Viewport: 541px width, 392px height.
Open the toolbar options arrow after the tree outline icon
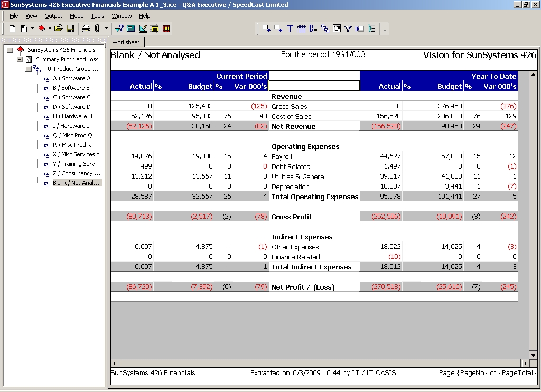coord(385,30)
